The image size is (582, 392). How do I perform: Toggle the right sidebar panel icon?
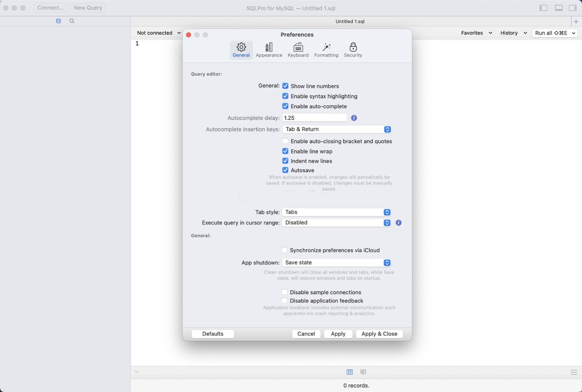point(573,8)
